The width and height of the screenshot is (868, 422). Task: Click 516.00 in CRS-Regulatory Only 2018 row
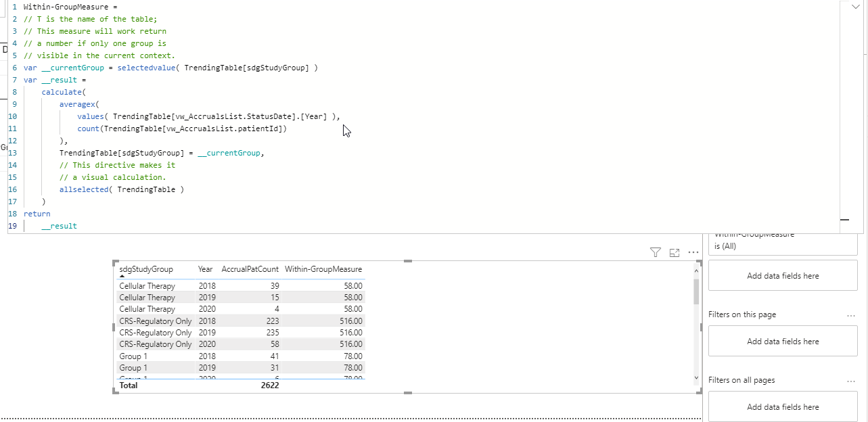tap(351, 321)
